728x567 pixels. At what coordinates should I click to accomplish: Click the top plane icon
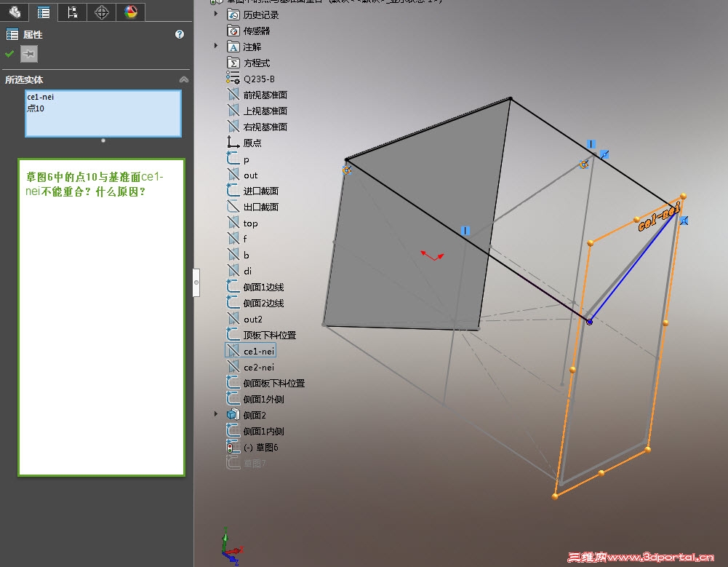233,223
